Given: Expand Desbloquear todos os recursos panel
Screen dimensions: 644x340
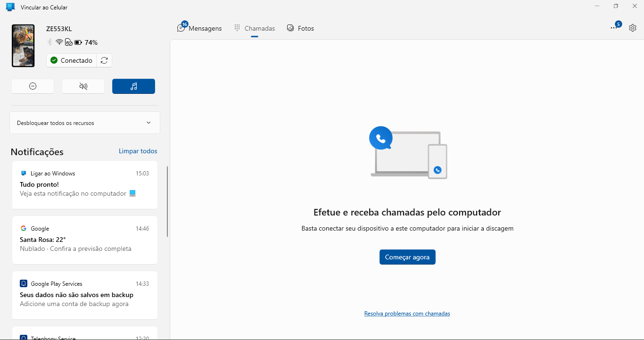Looking at the screenshot, I should tap(85, 123).
